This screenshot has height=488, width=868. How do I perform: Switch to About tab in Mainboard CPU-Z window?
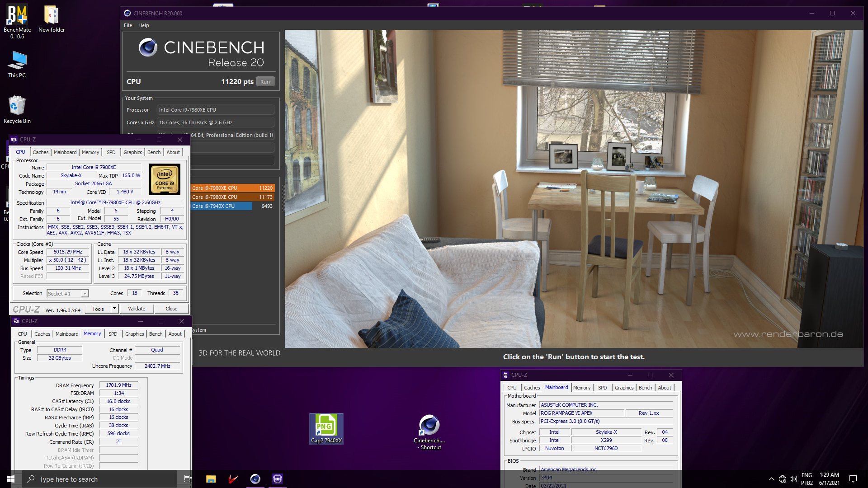[665, 388]
